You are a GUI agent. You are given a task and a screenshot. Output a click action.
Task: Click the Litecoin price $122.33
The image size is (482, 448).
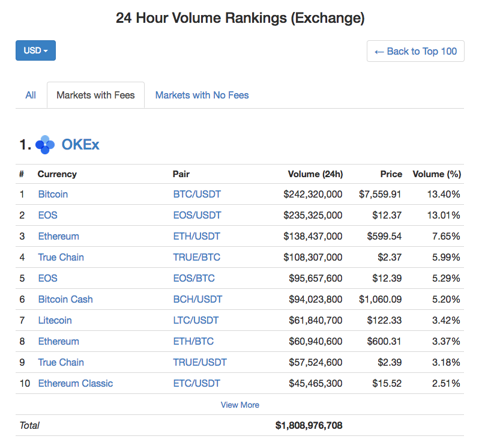tap(384, 321)
